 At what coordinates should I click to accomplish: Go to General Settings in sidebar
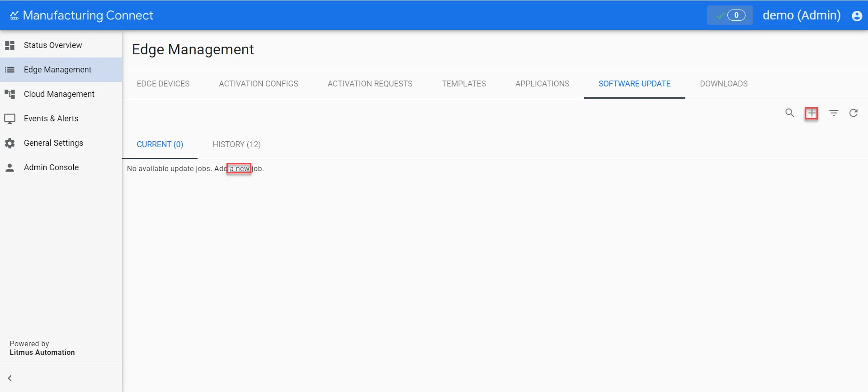click(61, 143)
